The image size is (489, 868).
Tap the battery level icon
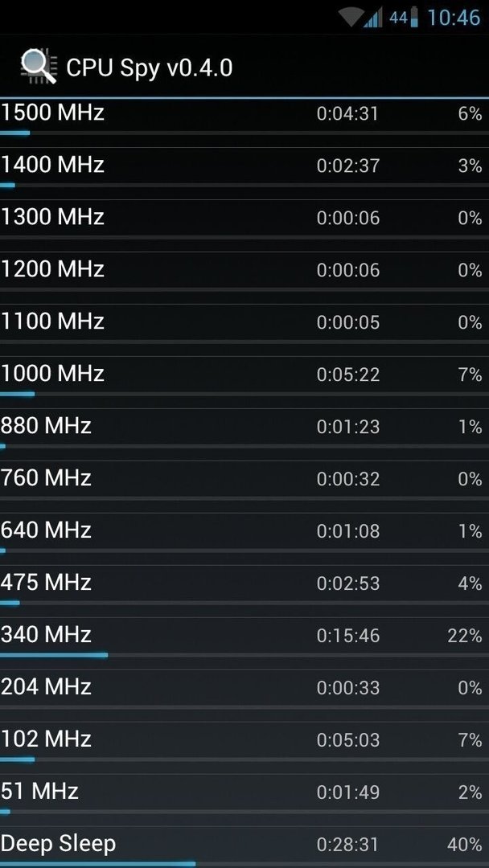[414, 18]
